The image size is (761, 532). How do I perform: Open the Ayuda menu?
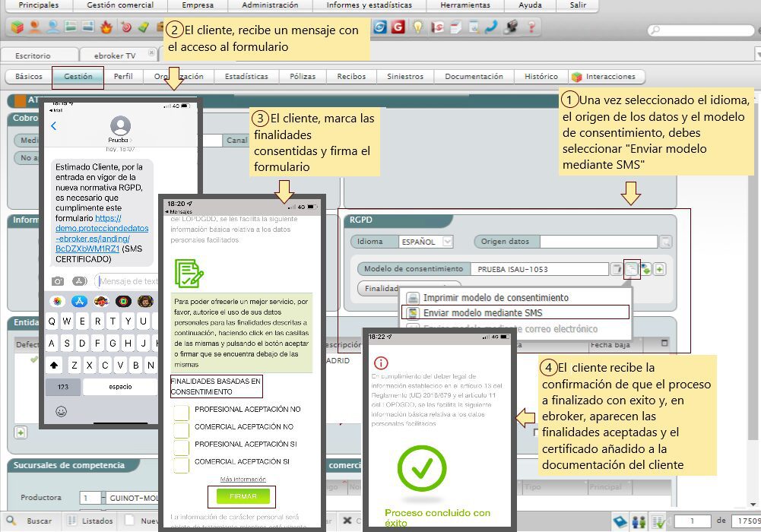tap(531, 5)
